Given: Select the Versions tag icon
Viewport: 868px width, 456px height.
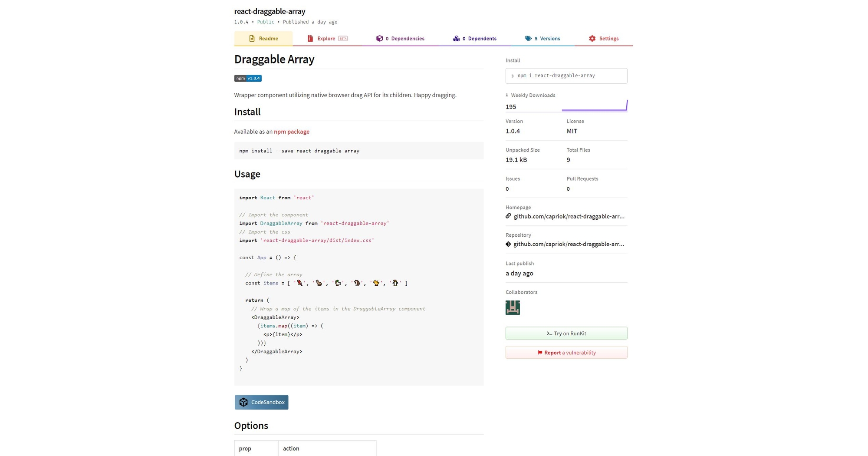Looking at the screenshot, I should pyautogui.click(x=529, y=38).
